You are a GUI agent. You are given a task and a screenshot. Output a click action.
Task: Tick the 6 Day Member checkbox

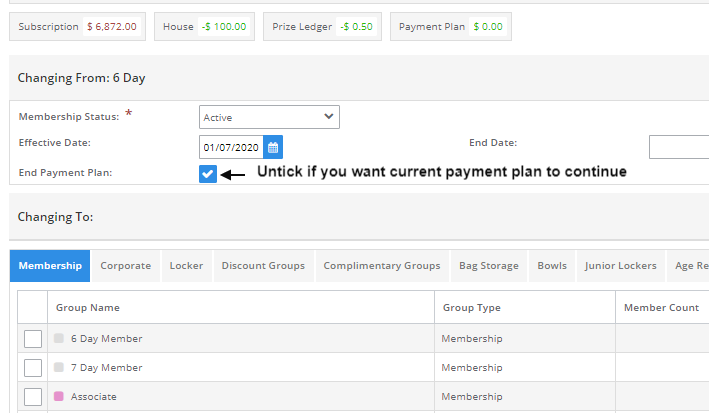33,339
